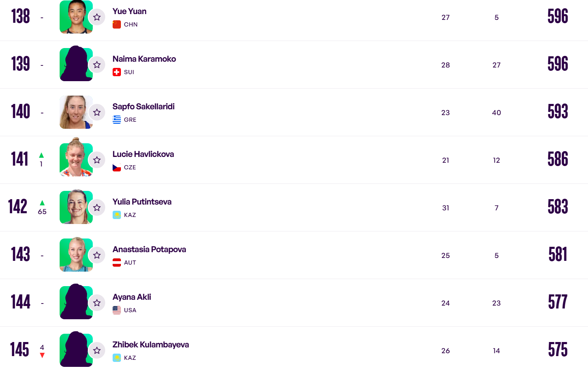Open Ayana Akli's player profile

(132, 297)
